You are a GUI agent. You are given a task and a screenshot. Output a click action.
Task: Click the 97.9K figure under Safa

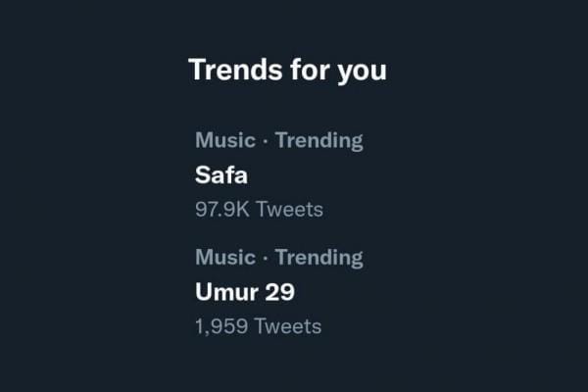[x=221, y=209]
